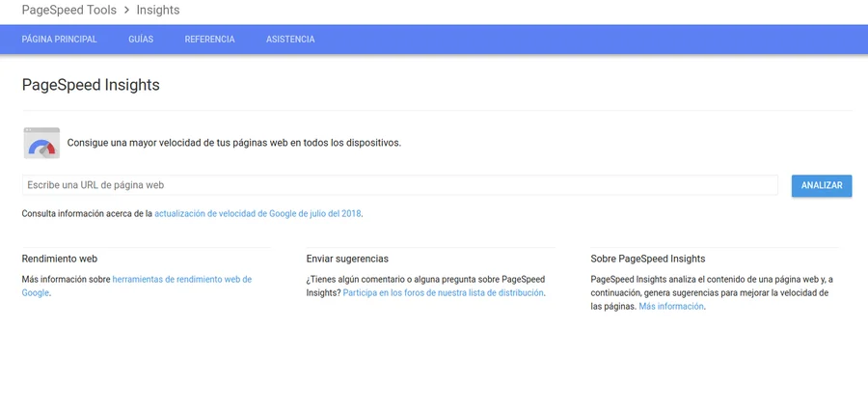The width and height of the screenshot is (868, 410).
Task: Follow the herramientas de rendimiento web link
Action: pos(181,280)
